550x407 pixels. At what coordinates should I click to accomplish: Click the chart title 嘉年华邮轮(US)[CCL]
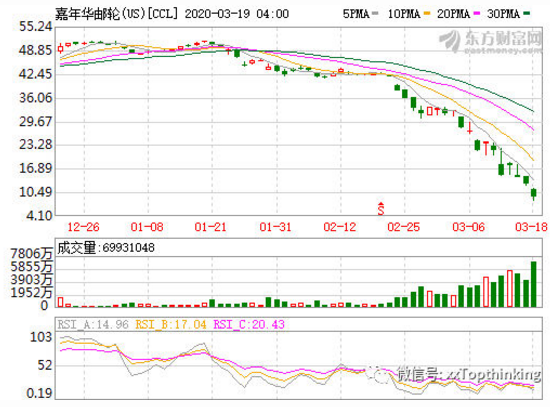click(x=116, y=14)
